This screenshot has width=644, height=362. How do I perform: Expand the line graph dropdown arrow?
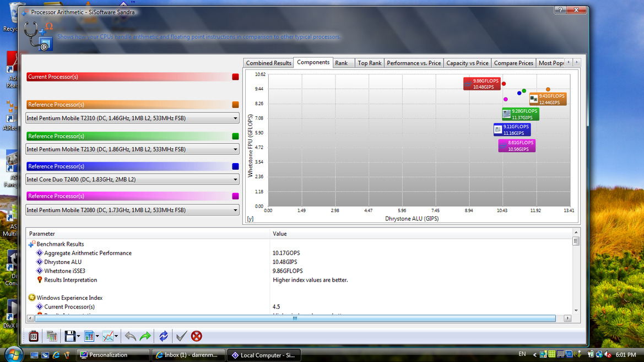(116, 336)
